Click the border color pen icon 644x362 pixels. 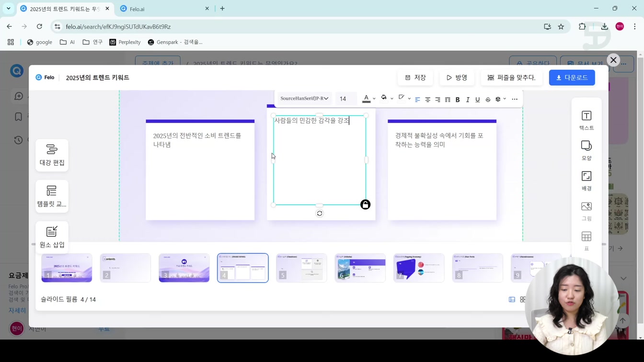pos(402,98)
